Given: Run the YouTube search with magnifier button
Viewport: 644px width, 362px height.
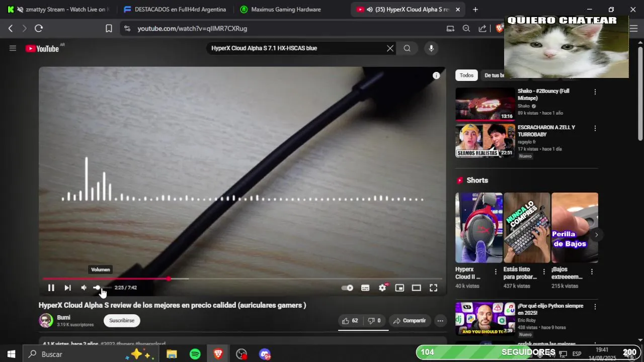Looking at the screenshot, I should [407, 48].
